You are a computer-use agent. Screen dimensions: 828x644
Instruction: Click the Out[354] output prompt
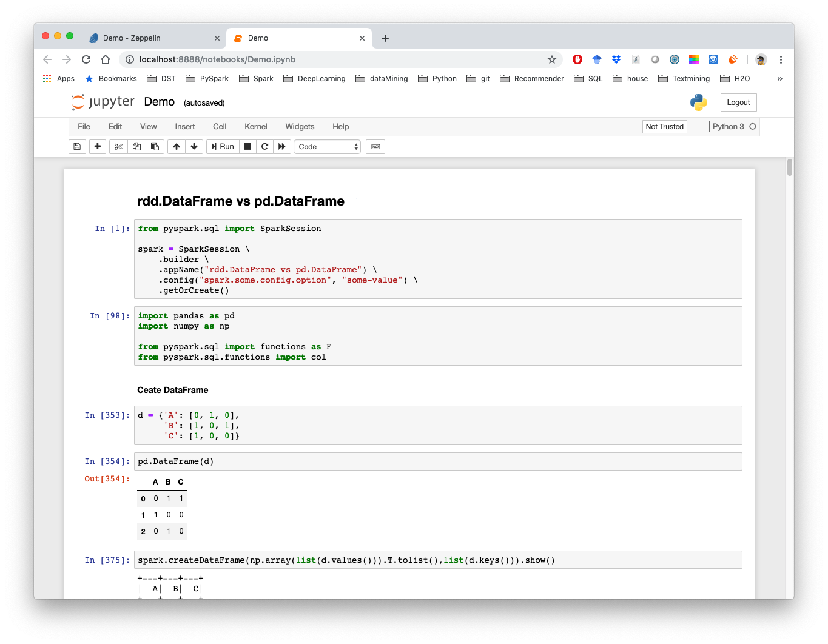click(x=107, y=479)
